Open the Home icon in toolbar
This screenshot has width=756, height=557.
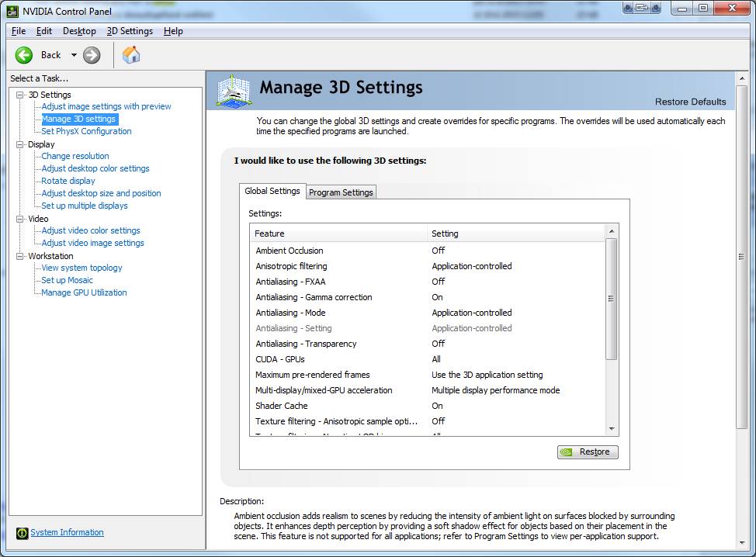[131, 55]
